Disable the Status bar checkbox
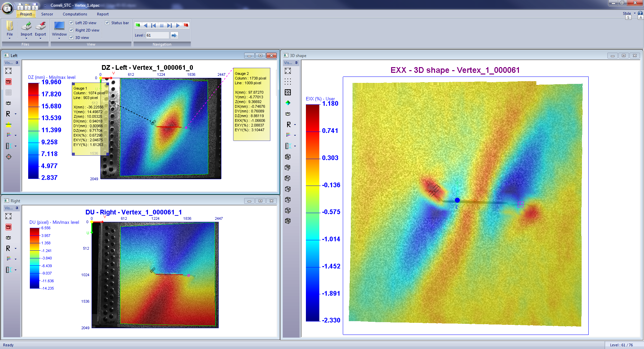Viewport: 644px width, 349px height. coord(107,23)
